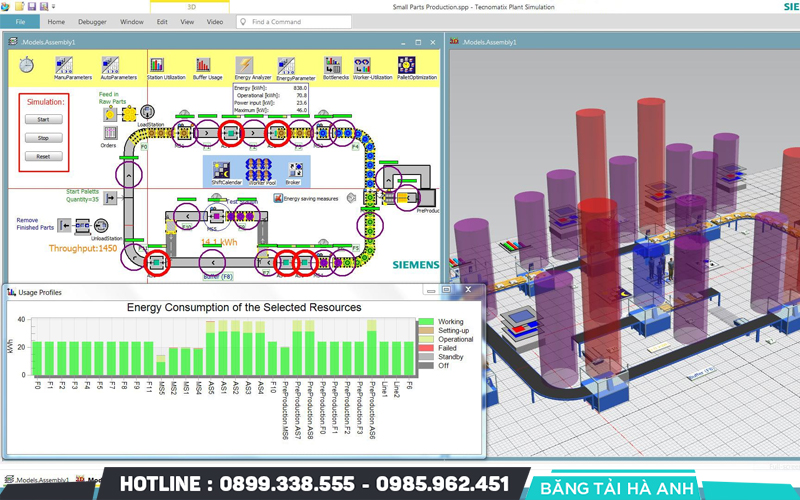Switch to the Debugger ribbon tab

coord(92,21)
